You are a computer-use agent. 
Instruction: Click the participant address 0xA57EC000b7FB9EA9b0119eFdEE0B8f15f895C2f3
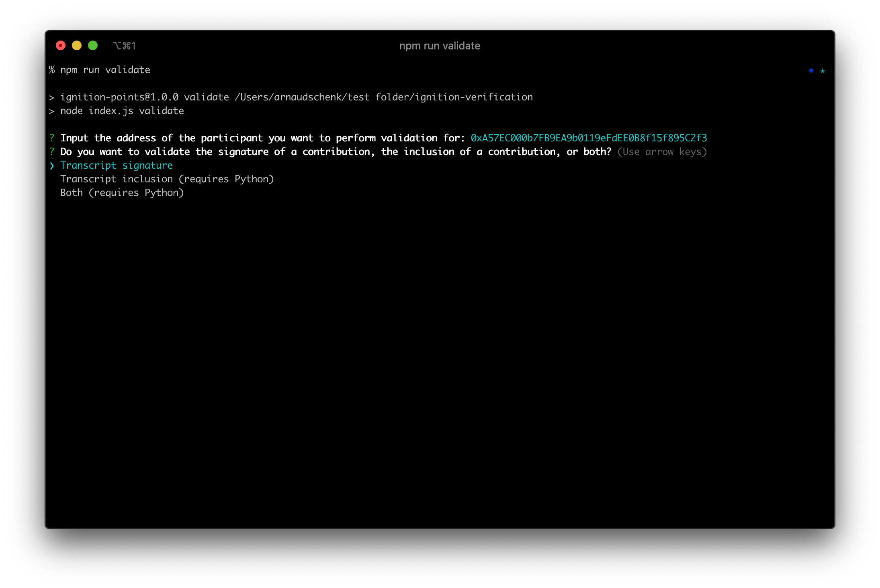[x=589, y=138]
